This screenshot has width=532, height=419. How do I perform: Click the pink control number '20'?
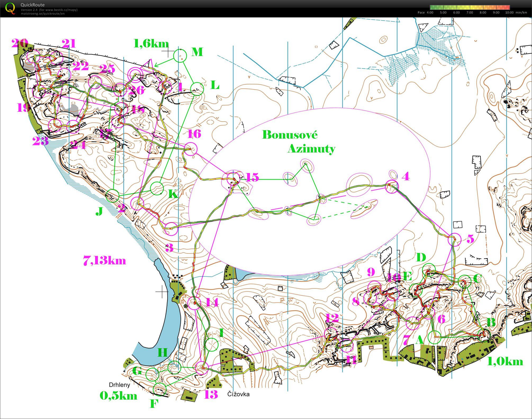click(20, 43)
